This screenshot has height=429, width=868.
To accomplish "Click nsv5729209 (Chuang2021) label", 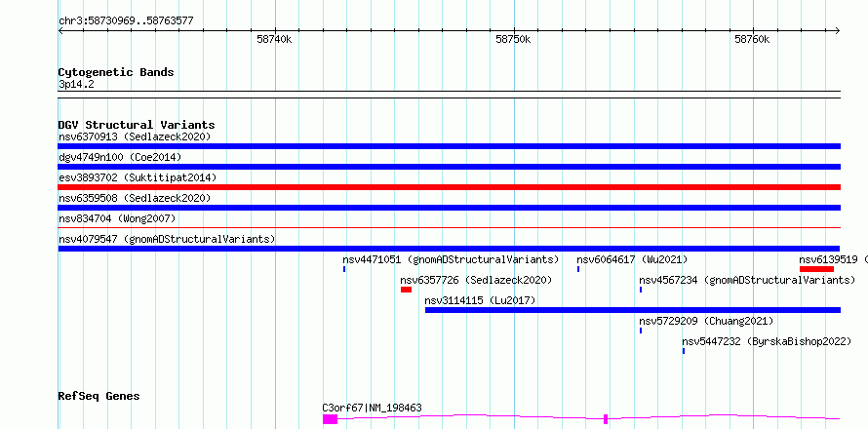I will click(x=706, y=321).
